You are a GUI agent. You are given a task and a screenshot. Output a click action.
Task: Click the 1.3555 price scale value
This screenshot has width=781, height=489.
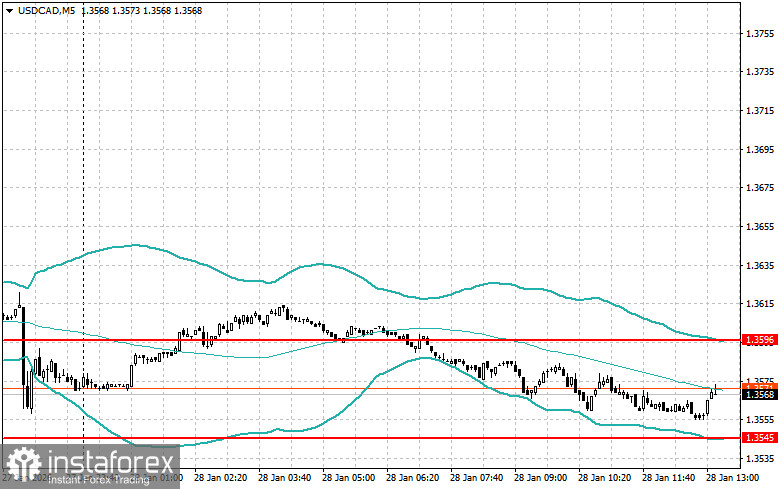[x=761, y=420]
